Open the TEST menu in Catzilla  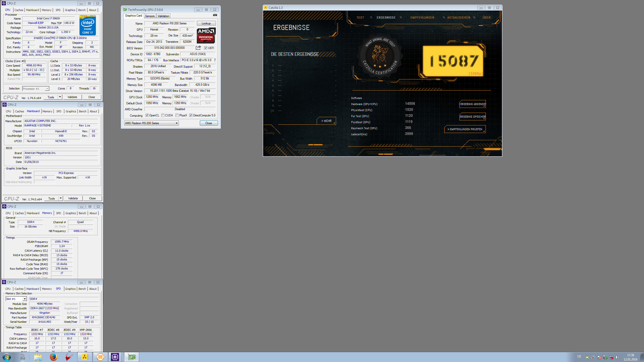[360, 18]
